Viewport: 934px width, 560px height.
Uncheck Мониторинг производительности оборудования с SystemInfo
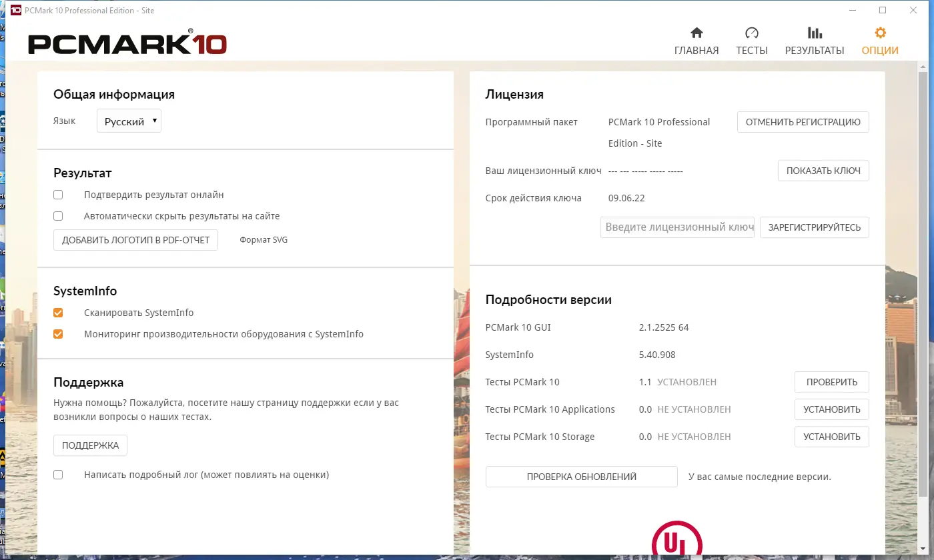(58, 334)
